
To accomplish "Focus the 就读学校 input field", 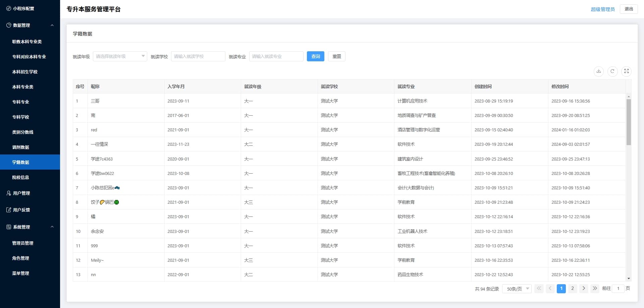I will point(198,56).
